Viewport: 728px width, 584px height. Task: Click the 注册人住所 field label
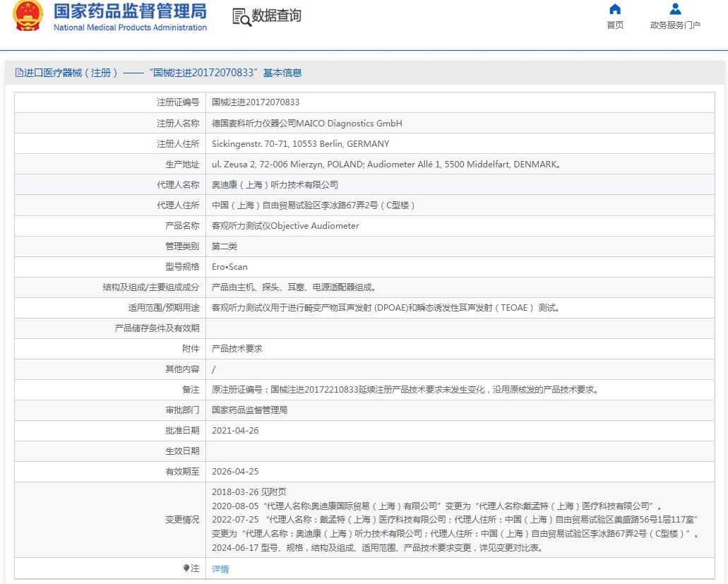178,144
